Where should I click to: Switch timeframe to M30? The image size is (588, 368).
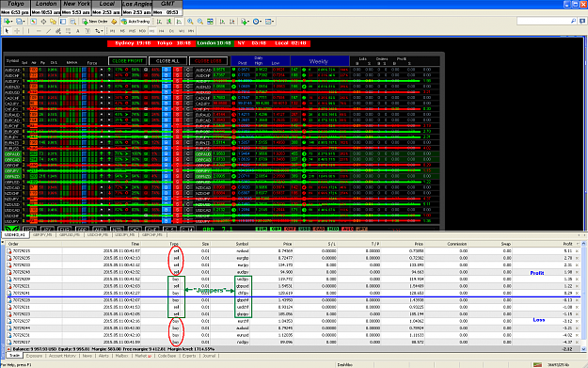click(142, 31)
